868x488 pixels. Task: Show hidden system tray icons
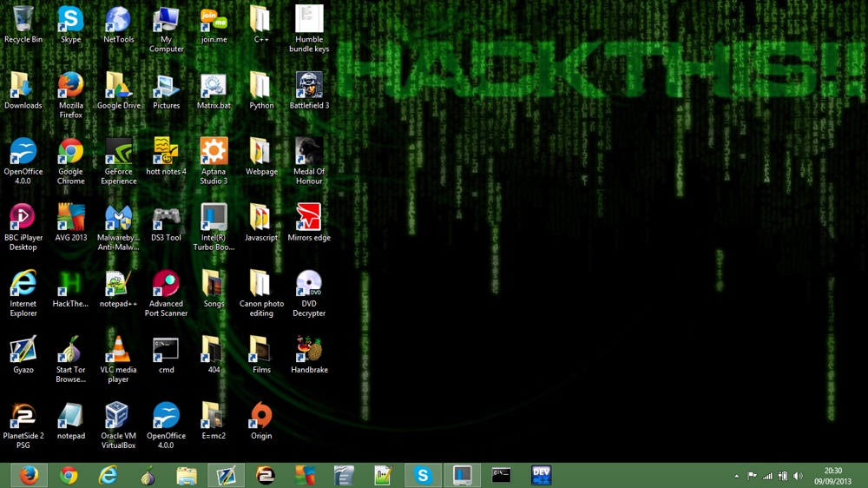point(737,476)
